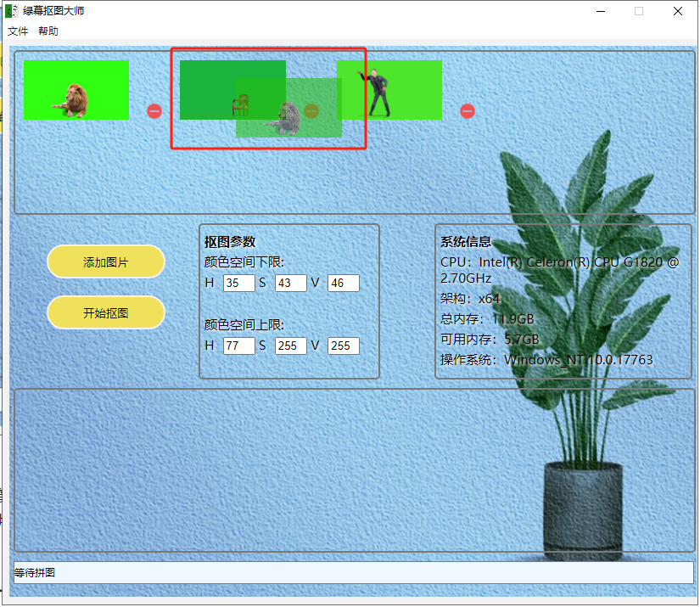Select the lion green-screen thumbnail

pyautogui.click(x=76, y=90)
